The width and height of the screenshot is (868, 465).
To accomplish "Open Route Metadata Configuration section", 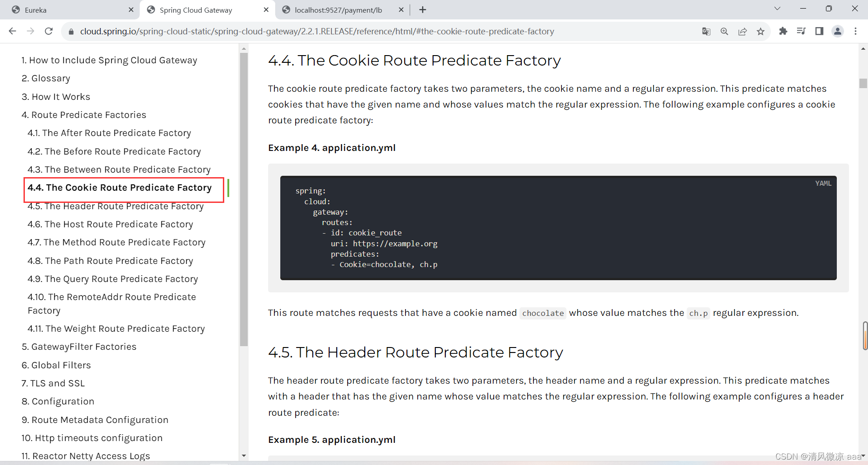I will click(x=95, y=420).
